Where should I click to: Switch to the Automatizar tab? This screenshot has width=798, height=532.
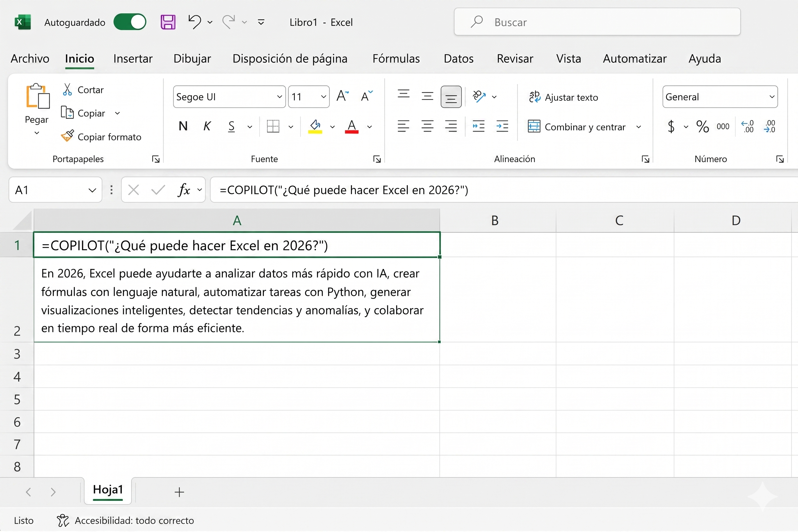(634, 59)
